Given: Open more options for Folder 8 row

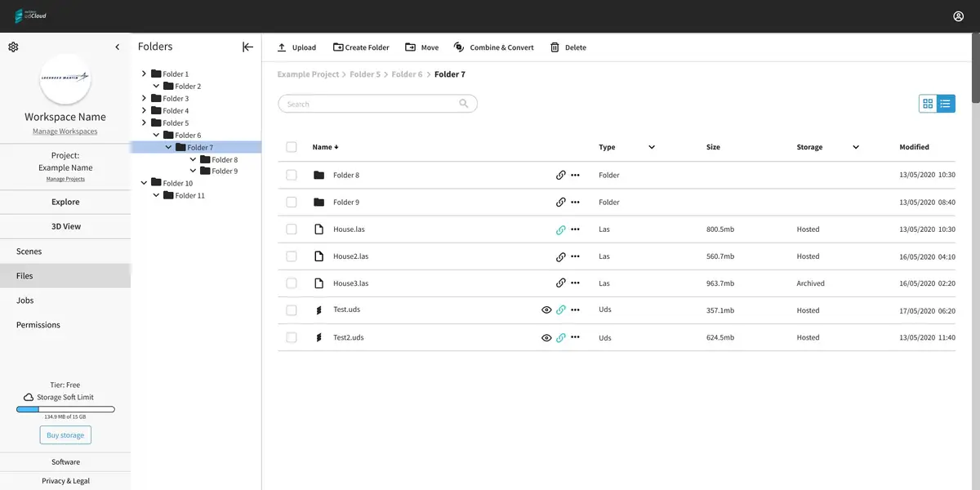Looking at the screenshot, I should click(x=576, y=176).
